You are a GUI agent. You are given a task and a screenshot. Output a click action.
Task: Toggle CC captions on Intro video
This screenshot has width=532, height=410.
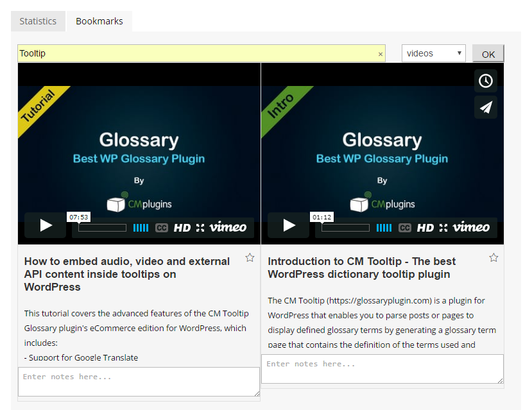tap(405, 228)
